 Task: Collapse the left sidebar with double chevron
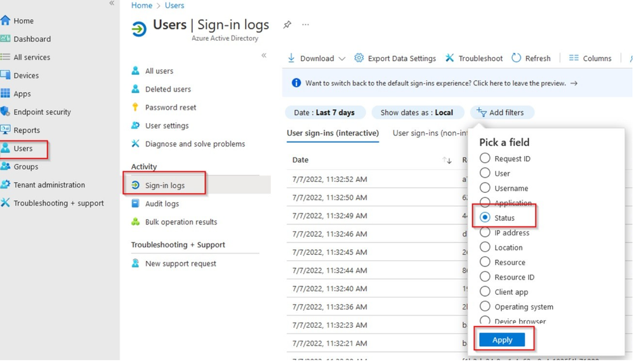coord(112,3)
